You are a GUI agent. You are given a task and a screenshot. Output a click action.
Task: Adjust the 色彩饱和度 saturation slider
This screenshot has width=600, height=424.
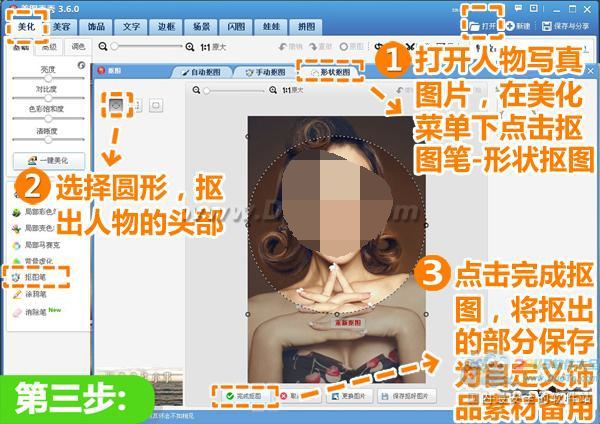[48, 119]
